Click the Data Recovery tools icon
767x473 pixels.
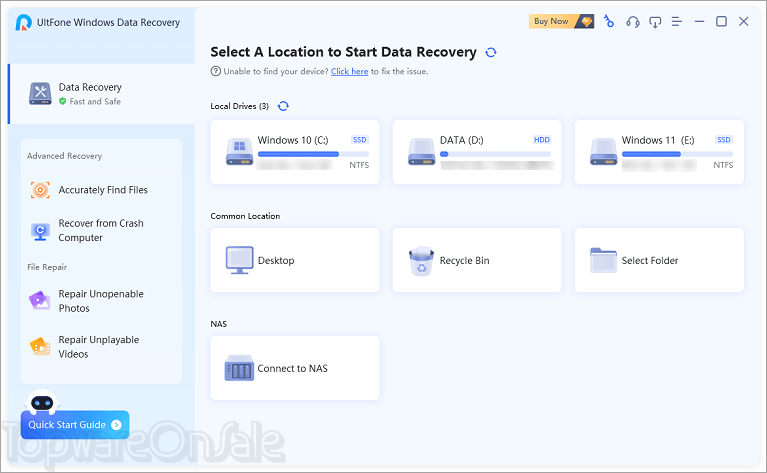click(x=40, y=93)
